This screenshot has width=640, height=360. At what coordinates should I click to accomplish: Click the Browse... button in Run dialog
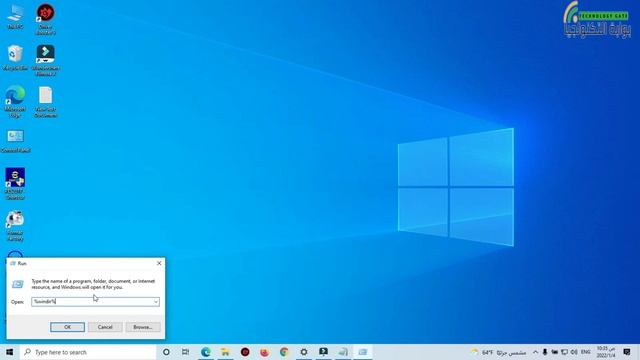pos(143,327)
